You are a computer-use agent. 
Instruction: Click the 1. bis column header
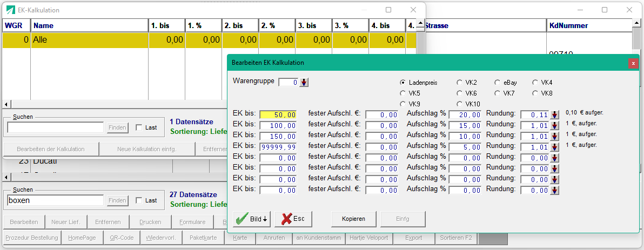click(x=167, y=25)
